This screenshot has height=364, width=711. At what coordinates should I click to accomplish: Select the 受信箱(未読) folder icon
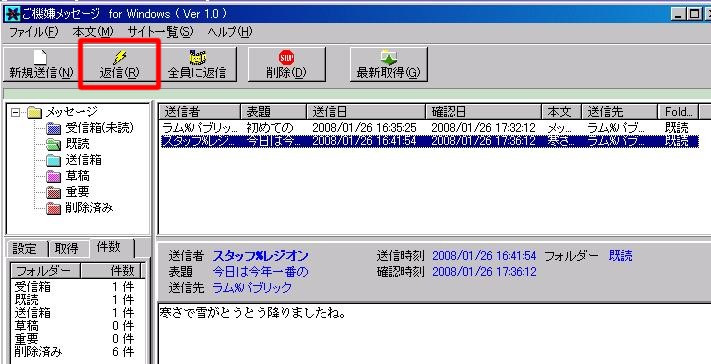(53, 129)
